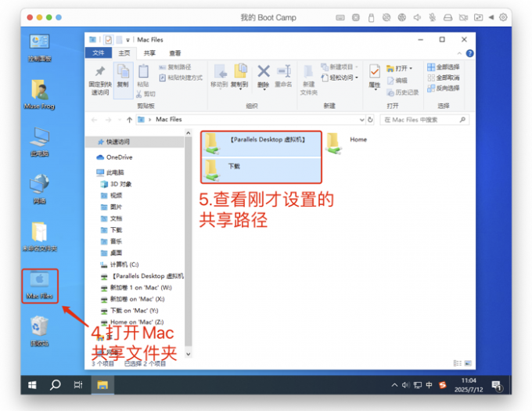Viewport: 532px width, 411px height.
Task: Click the up arrow navigation button
Action: coord(129,120)
